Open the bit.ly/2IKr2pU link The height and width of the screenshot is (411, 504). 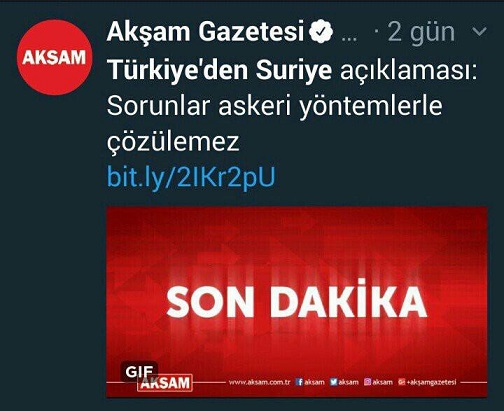click(x=191, y=176)
